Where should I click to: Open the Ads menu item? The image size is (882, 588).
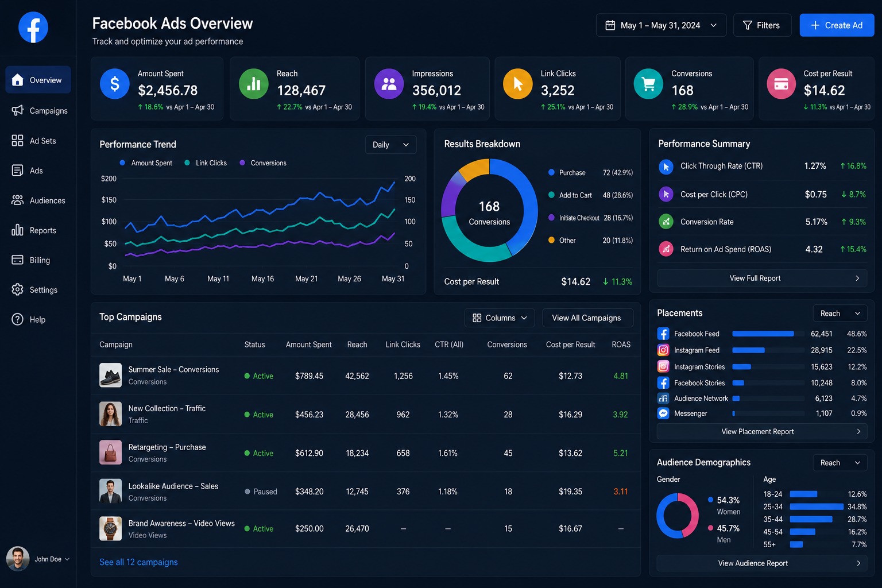click(36, 171)
